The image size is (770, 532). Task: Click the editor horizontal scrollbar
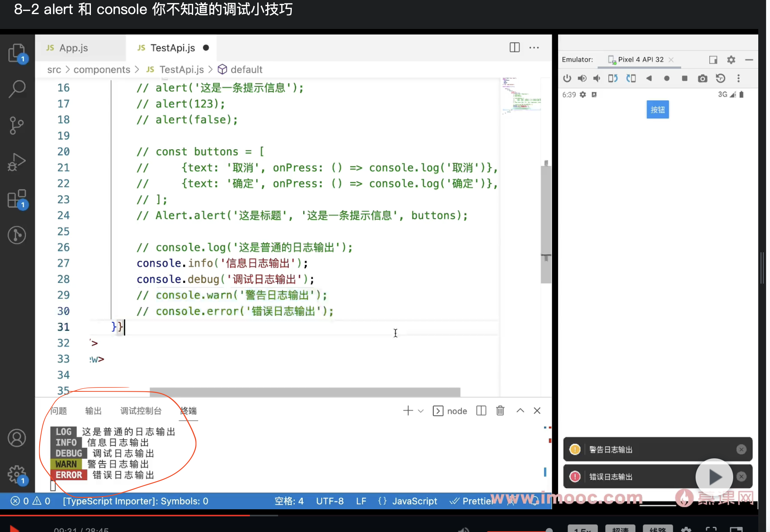point(305,392)
